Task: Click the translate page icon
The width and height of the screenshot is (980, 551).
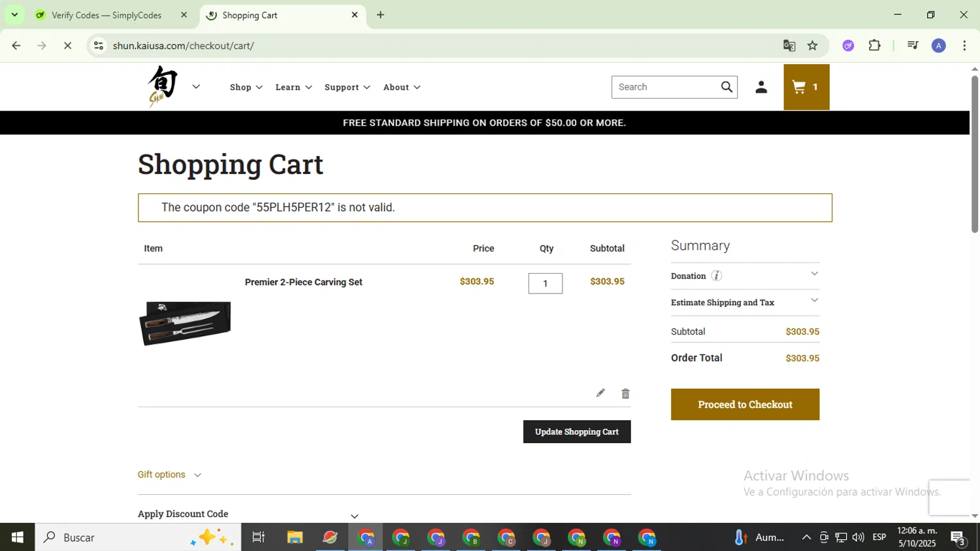Action: click(789, 46)
